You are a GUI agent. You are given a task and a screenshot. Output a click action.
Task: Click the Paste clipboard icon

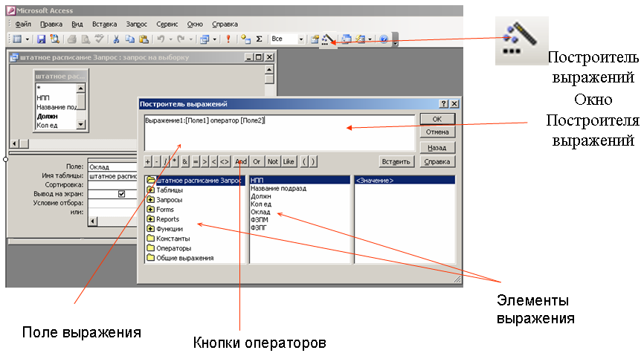144,39
